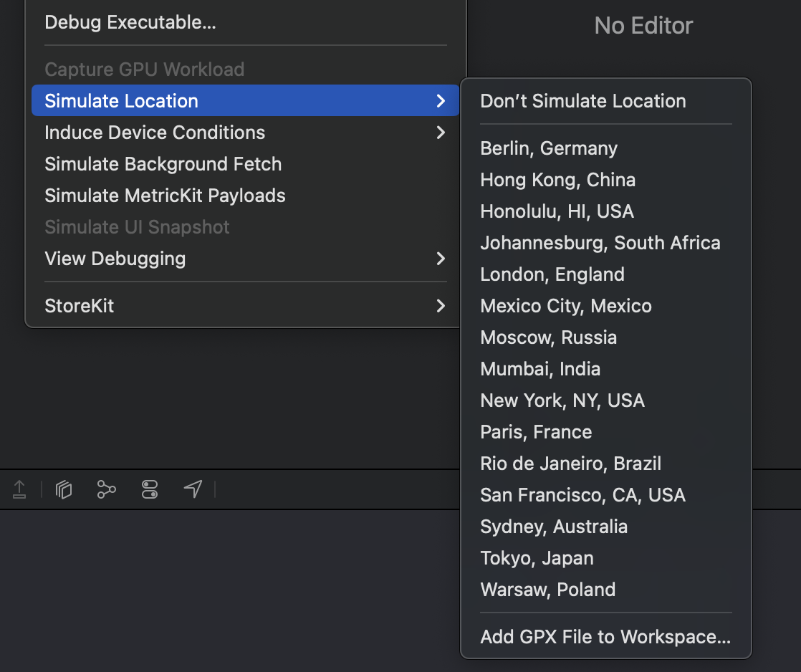Select Simulate MetricKit Payloads
Image resolution: width=801 pixels, height=672 pixels.
246,196
